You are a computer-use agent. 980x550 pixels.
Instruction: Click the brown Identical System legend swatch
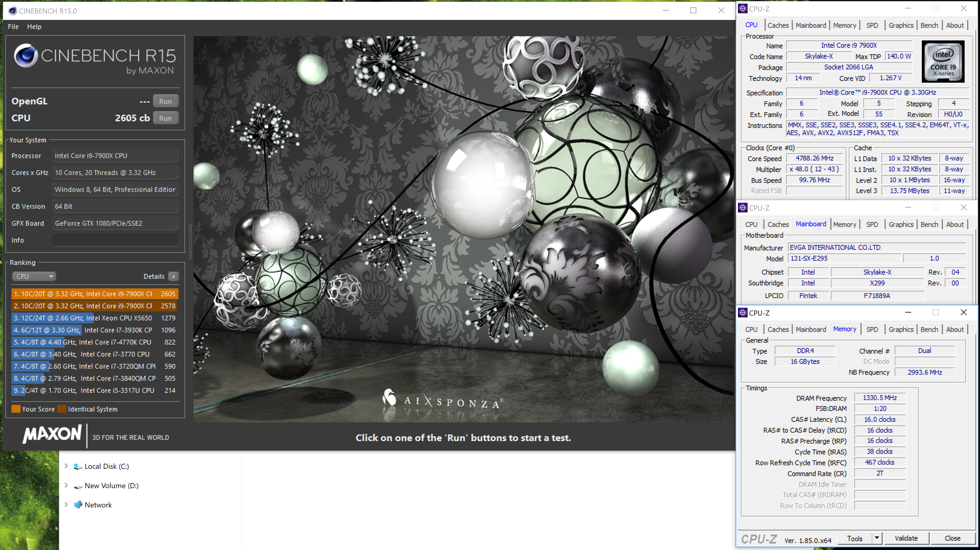[61, 409]
